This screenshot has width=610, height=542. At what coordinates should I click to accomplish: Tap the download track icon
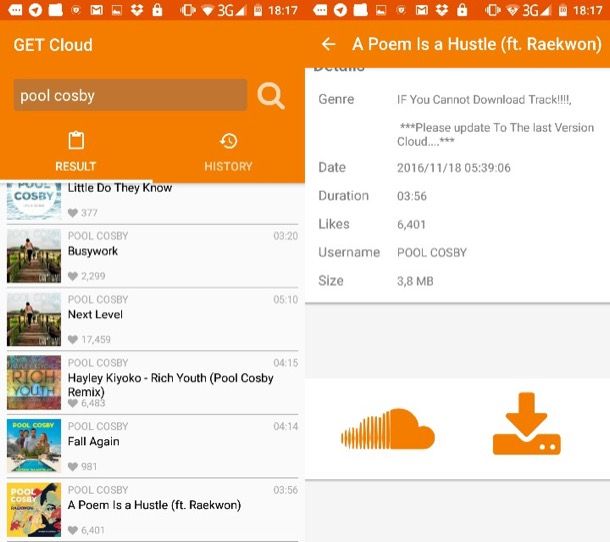[526, 423]
